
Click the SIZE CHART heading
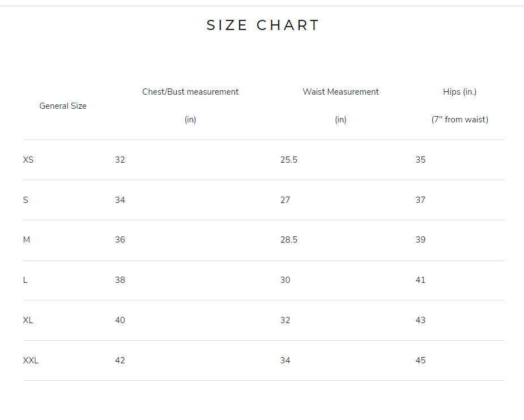[263, 26]
